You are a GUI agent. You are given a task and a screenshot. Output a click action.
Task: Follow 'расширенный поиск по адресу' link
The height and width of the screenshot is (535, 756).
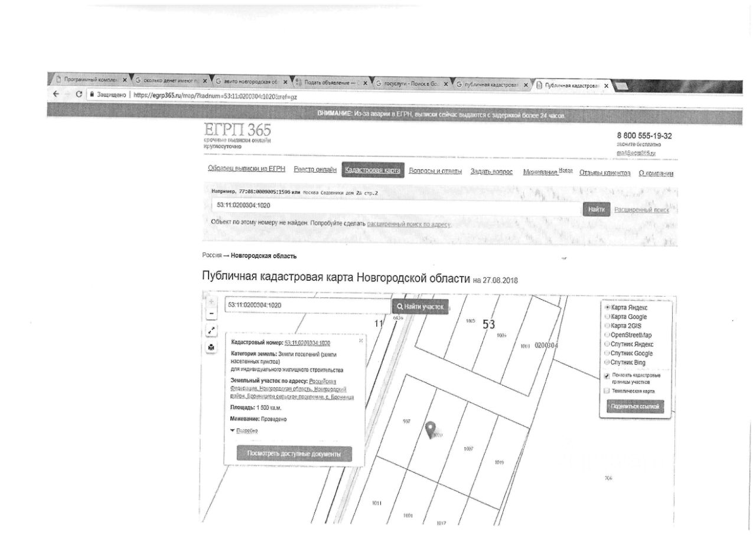click(x=408, y=225)
